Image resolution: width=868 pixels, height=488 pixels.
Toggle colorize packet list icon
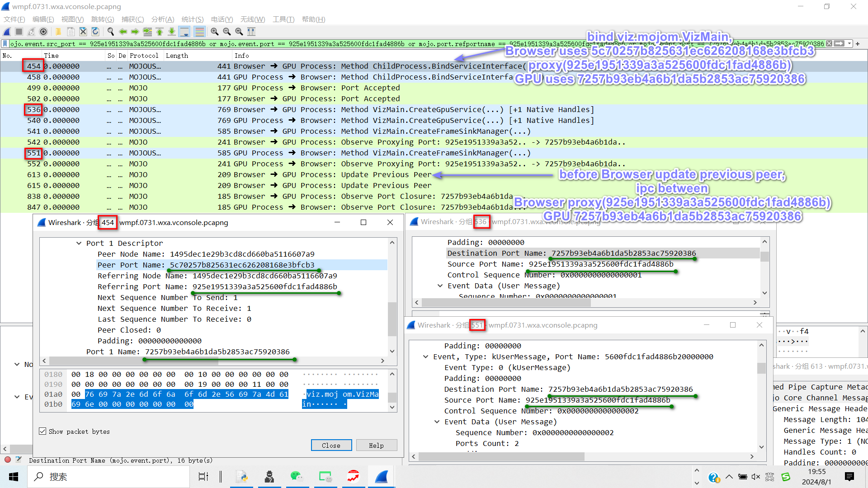[199, 32]
